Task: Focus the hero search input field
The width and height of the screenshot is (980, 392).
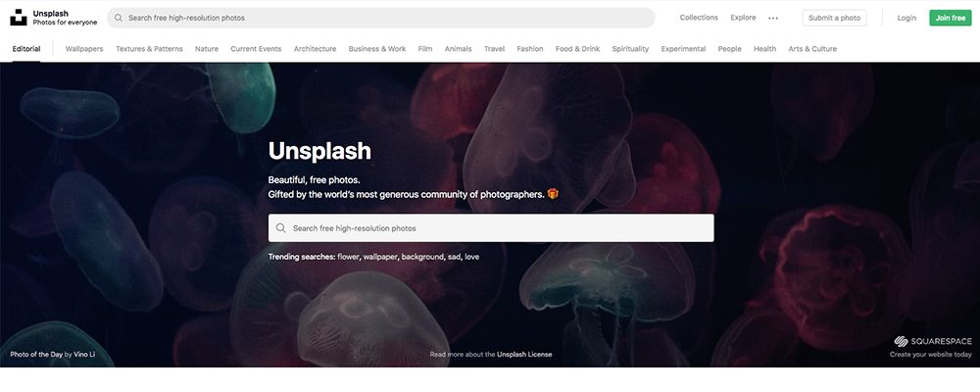Action: tap(491, 228)
